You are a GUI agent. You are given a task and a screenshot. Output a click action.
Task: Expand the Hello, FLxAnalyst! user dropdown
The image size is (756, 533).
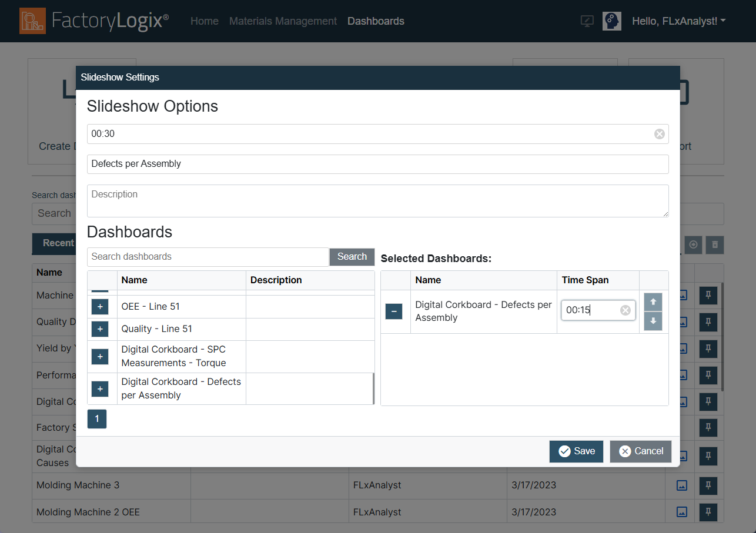point(678,21)
